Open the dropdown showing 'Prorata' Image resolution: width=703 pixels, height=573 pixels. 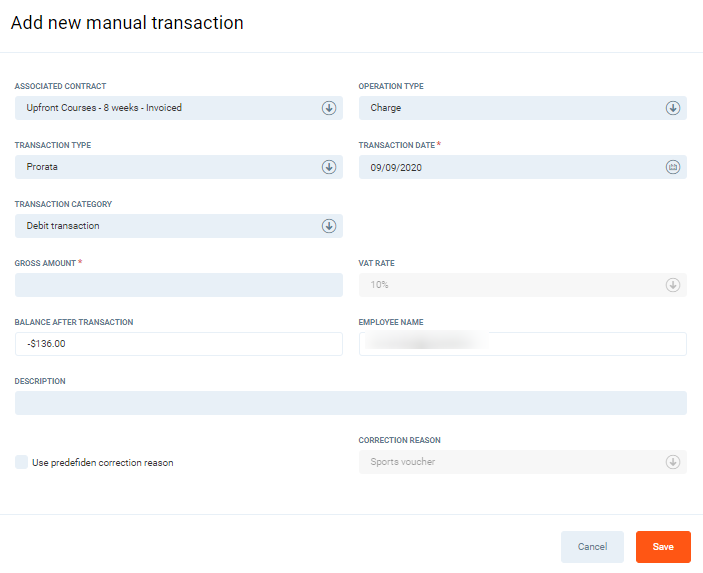[x=170, y=167]
